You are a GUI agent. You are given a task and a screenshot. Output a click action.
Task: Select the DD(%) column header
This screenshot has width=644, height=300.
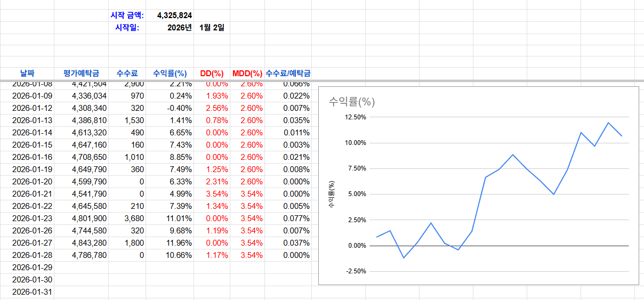212,73
